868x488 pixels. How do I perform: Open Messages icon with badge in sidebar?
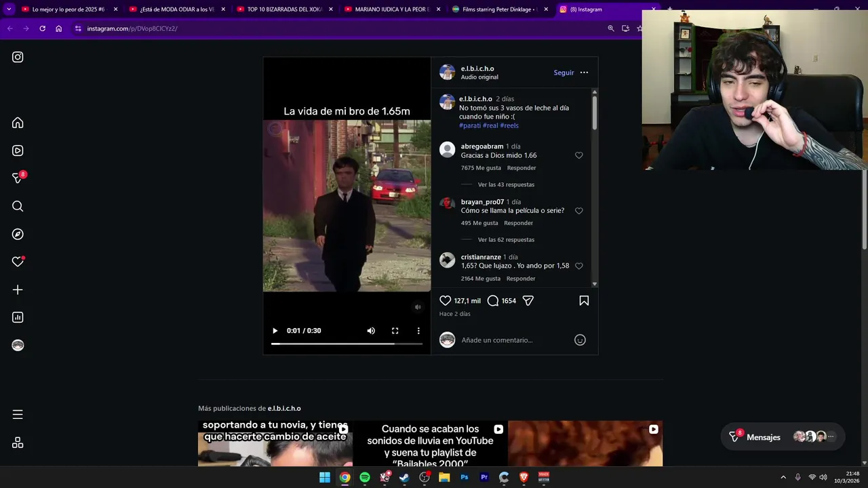[18, 178]
